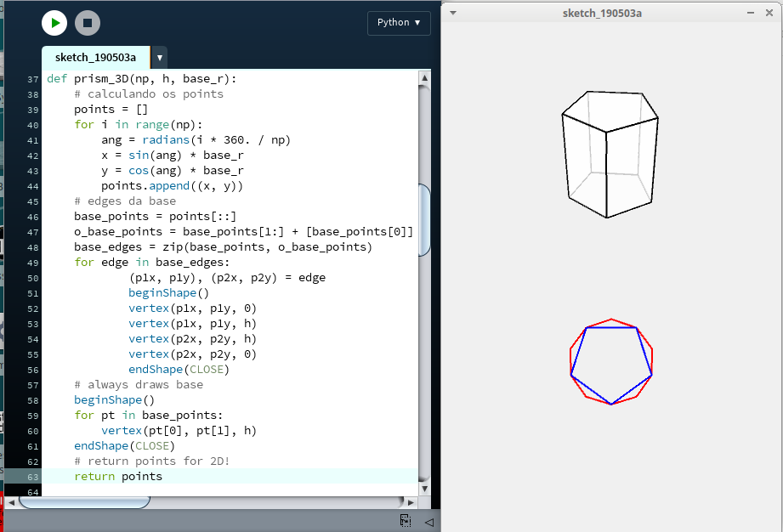Click the horizontal scrollbar left arrow
The height and width of the screenshot is (532, 783).
(x=10, y=502)
